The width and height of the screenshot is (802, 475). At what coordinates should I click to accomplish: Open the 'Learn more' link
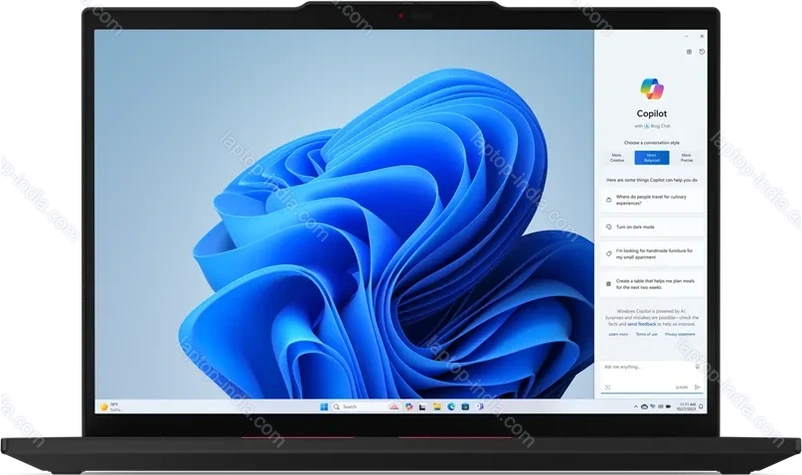617,334
